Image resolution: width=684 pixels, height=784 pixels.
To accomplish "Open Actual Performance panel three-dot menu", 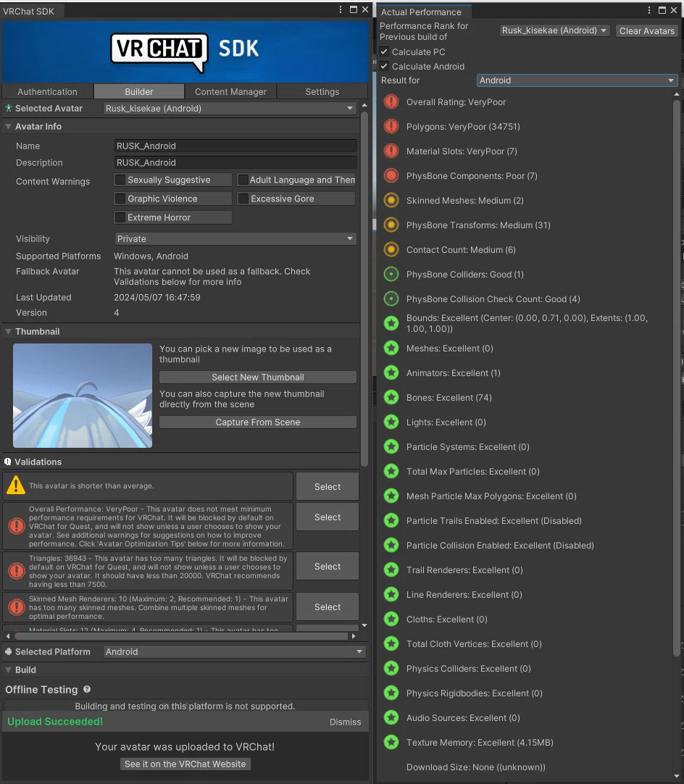I will [x=649, y=10].
